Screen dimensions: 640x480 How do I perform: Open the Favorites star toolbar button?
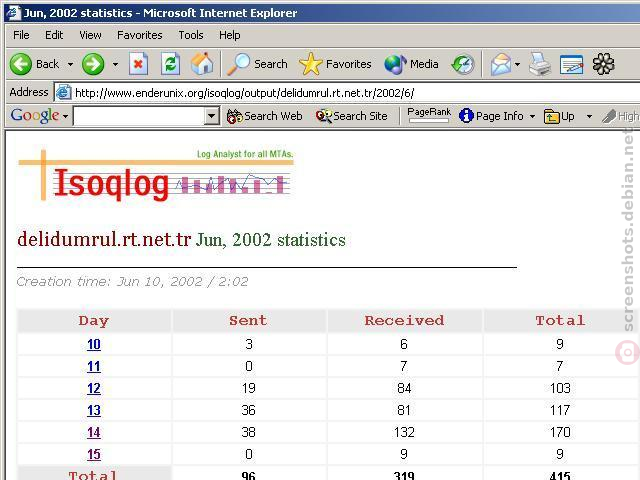pyautogui.click(x=335, y=64)
